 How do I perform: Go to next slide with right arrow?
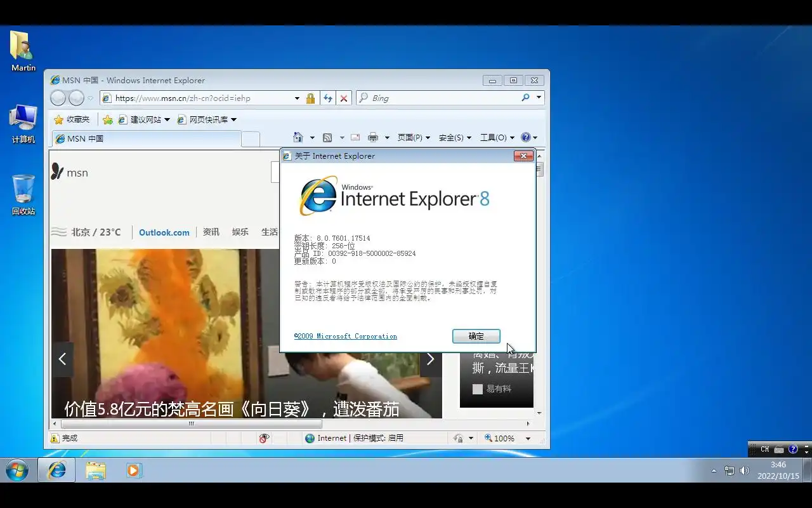pos(431,359)
